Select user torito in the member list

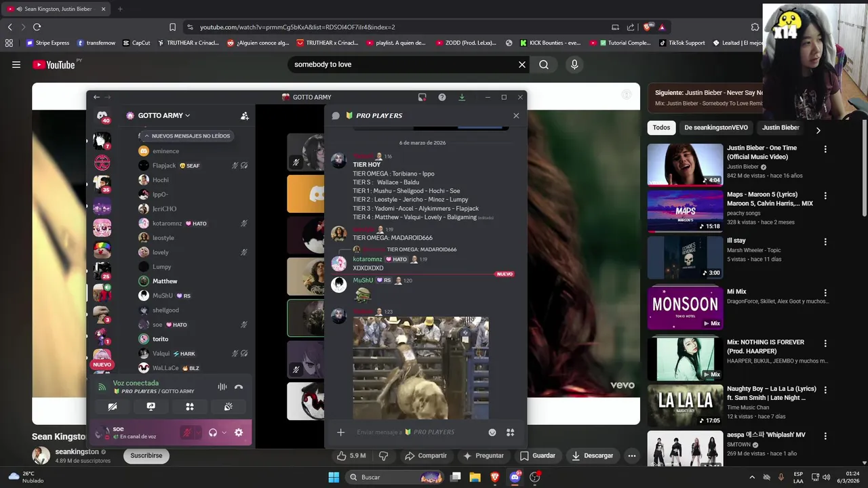[161, 339]
